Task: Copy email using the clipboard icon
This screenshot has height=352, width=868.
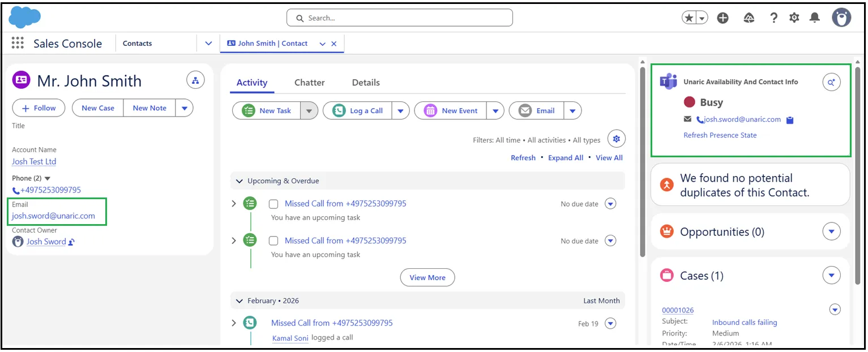Action: 790,120
